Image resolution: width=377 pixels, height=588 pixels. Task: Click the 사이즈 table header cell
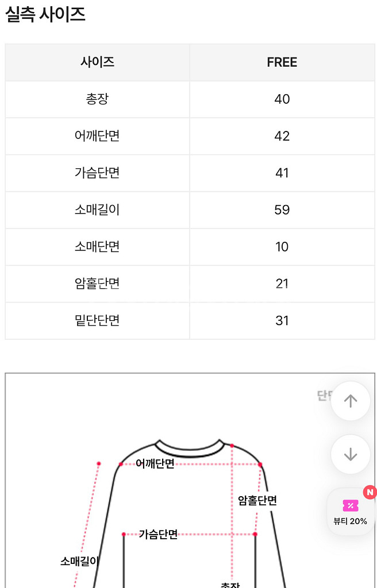[97, 62]
